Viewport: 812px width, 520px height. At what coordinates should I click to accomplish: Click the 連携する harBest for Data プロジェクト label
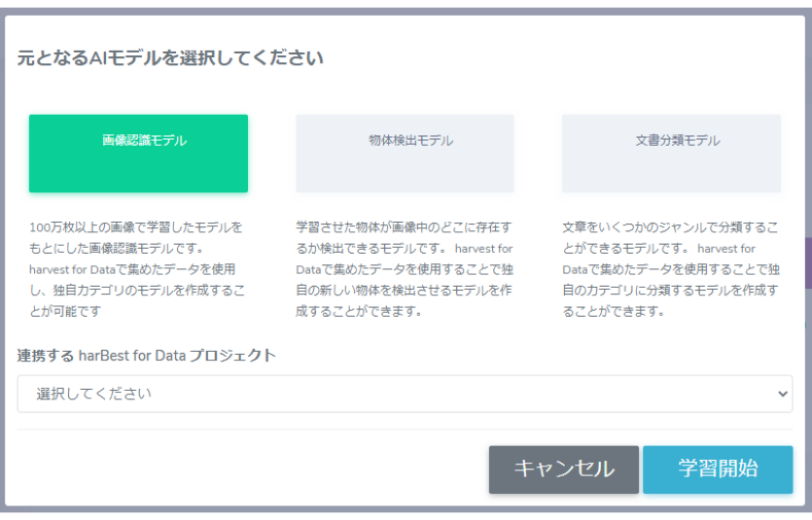pyautogui.click(x=147, y=356)
